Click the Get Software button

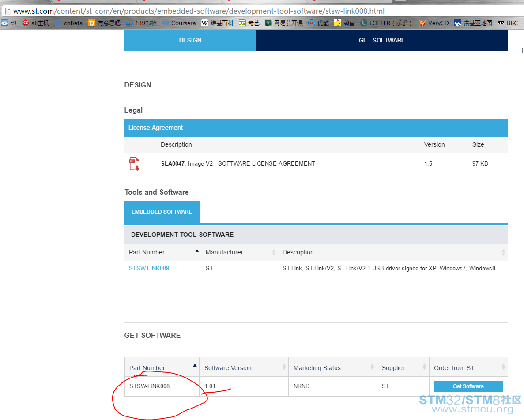pos(468,386)
